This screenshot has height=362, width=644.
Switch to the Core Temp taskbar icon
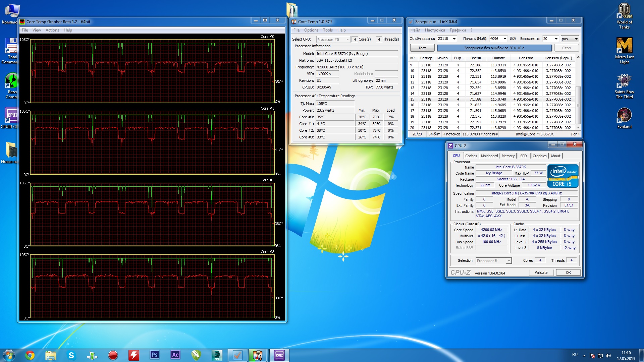[258, 355]
